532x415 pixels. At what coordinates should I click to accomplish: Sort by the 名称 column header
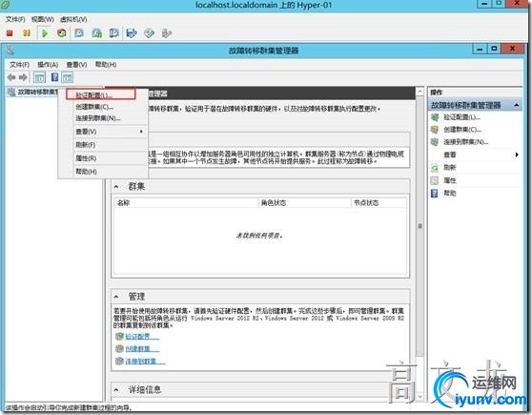pos(186,203)
